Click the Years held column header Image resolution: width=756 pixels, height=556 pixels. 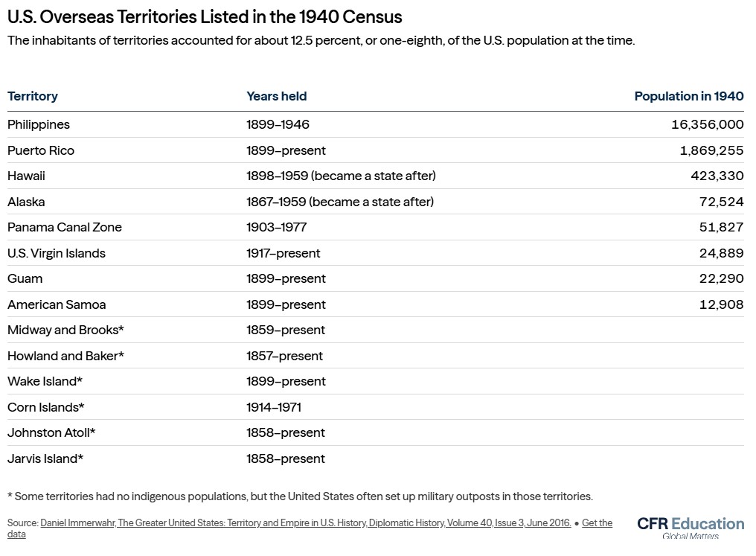point(276,96)
